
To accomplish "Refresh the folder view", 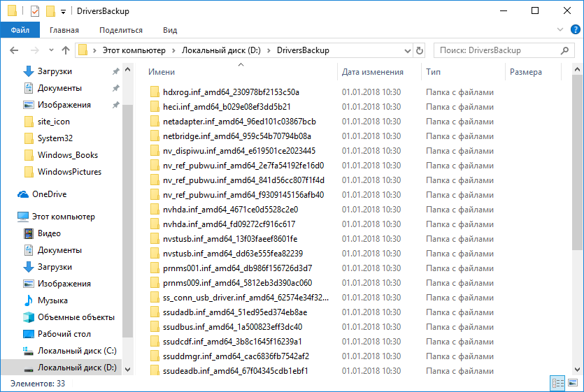I will (x=420, y=50).
